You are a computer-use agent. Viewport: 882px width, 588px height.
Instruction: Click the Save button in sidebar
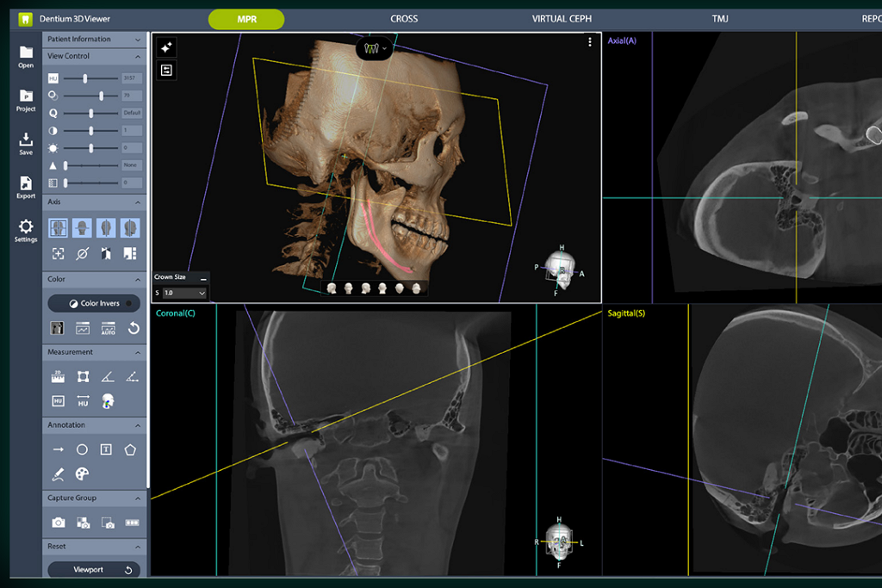26,143
